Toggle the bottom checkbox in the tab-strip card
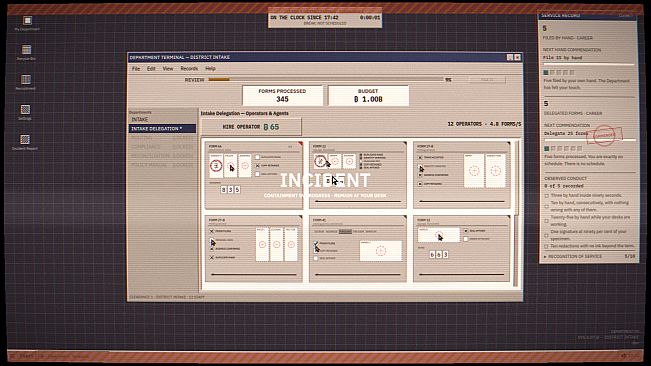The height and width of the screenshot is (366, 651). tap(316, 258)
